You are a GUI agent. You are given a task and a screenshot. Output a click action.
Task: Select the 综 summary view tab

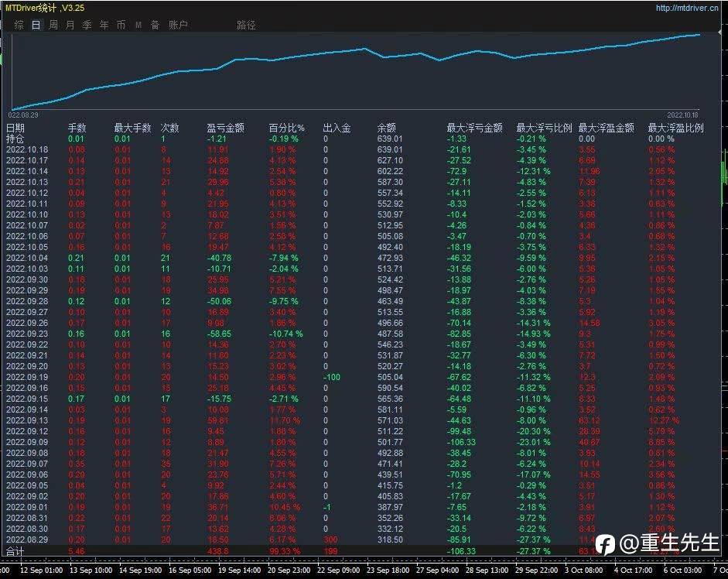(x=19, y=25)
